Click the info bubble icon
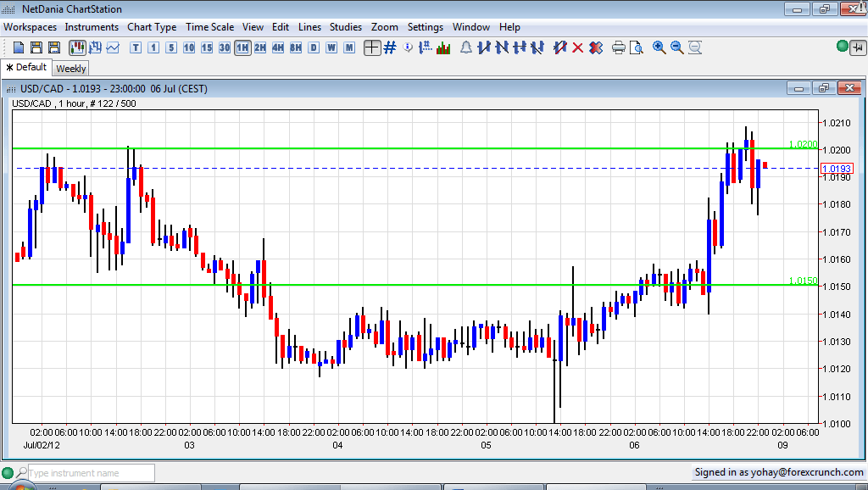Viewport: 868px width, 490px height. tap(408, 47)
